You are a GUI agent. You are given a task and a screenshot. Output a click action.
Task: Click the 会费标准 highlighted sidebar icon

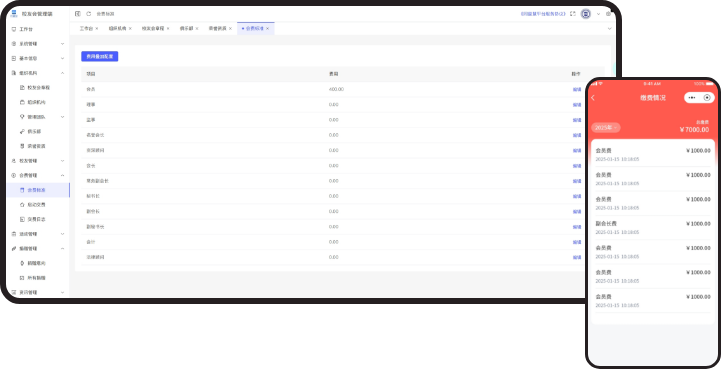[22, 190]
